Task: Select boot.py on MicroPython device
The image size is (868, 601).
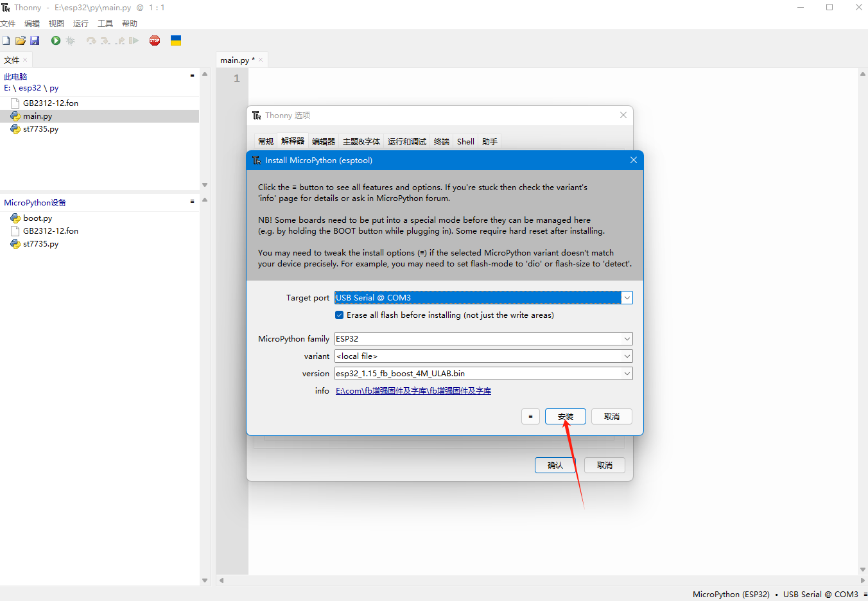Action: point(100,218)
